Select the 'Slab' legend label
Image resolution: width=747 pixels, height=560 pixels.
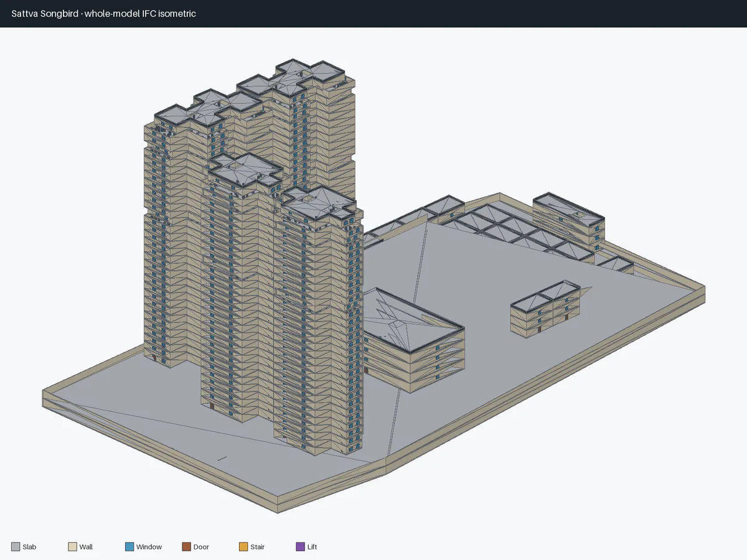click(29, 547)
